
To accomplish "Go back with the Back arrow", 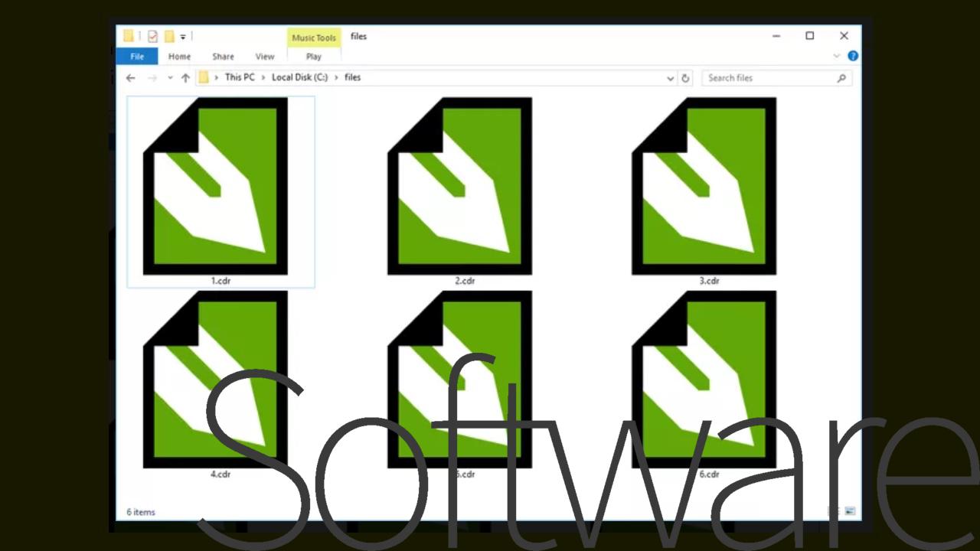I will point(131,78).
